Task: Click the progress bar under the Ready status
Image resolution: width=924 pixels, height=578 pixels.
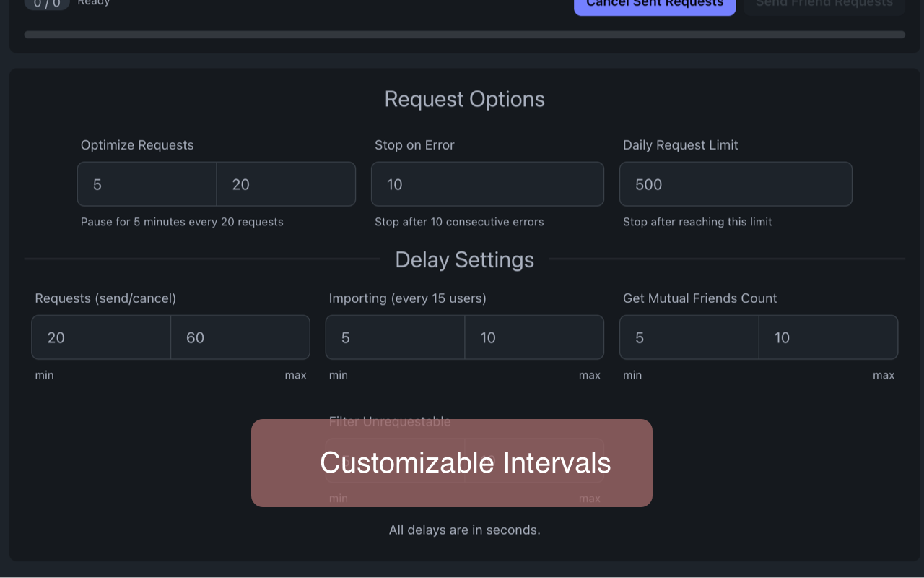Action: pyautogui.click(x=464, y=35)
